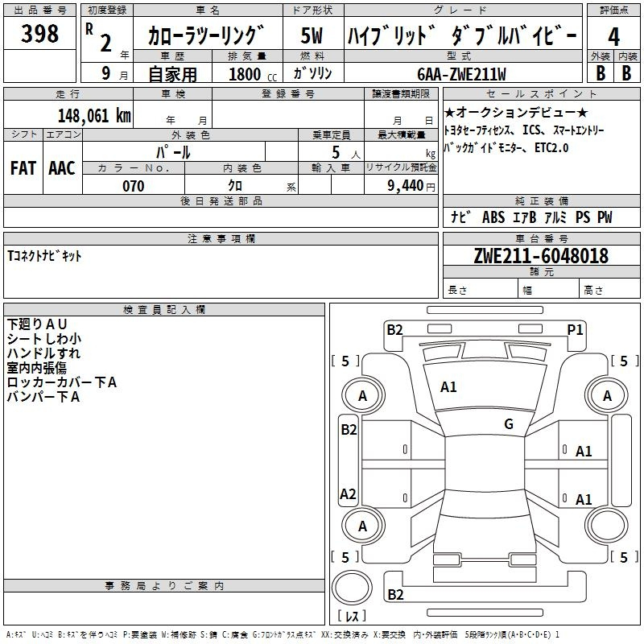644x644 pixels.
Task: Select the car name カローラツーリング
Action: [x=206, y=35]
